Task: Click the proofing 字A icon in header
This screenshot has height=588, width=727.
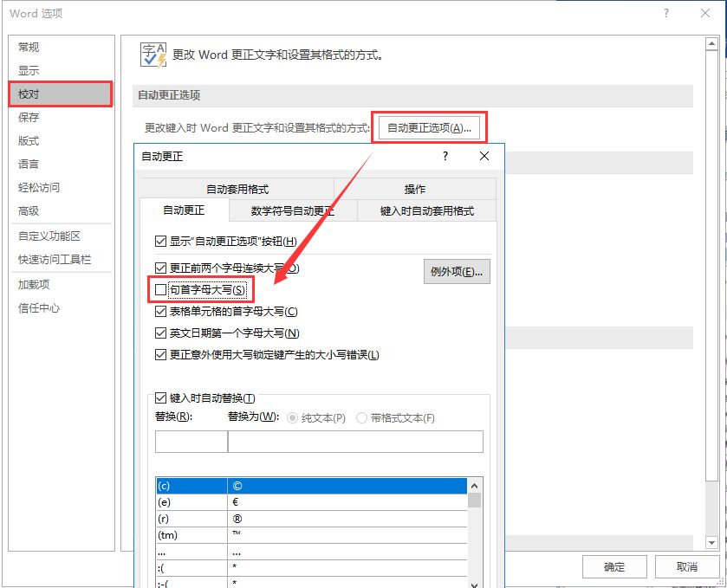Action: pyautogui.click(x=153, y=55)
